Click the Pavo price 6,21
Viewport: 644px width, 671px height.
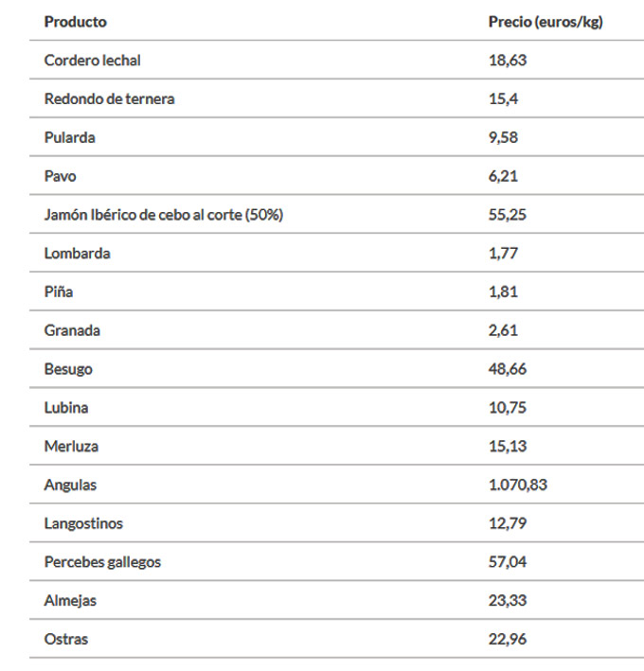tap(503, 176)
